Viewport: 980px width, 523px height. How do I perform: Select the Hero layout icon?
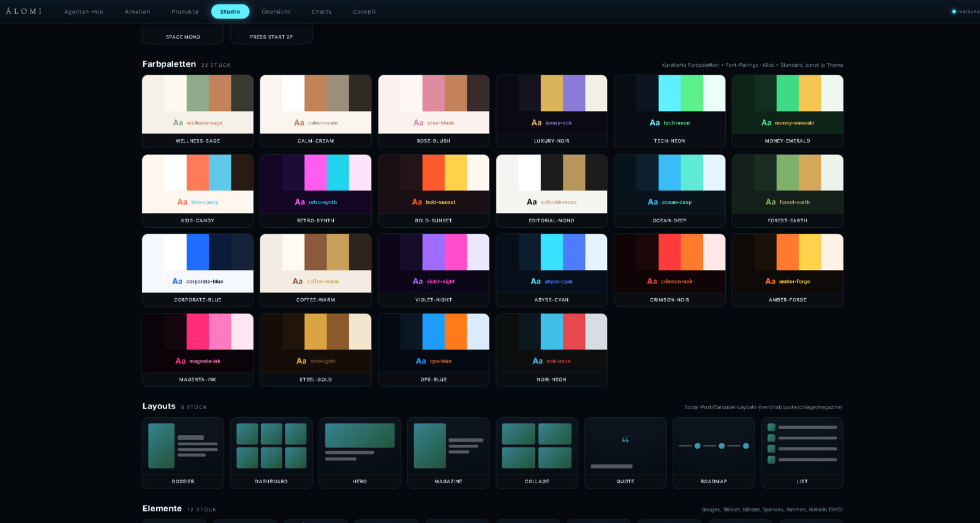click(x=360, y=453)
